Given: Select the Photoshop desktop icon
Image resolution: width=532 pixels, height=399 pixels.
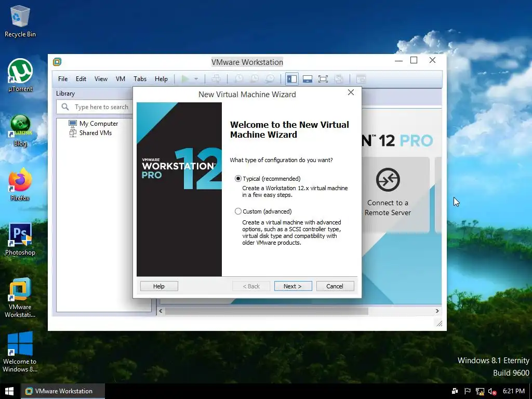Looking at the screenshot, I should click(x=20, y=240).
